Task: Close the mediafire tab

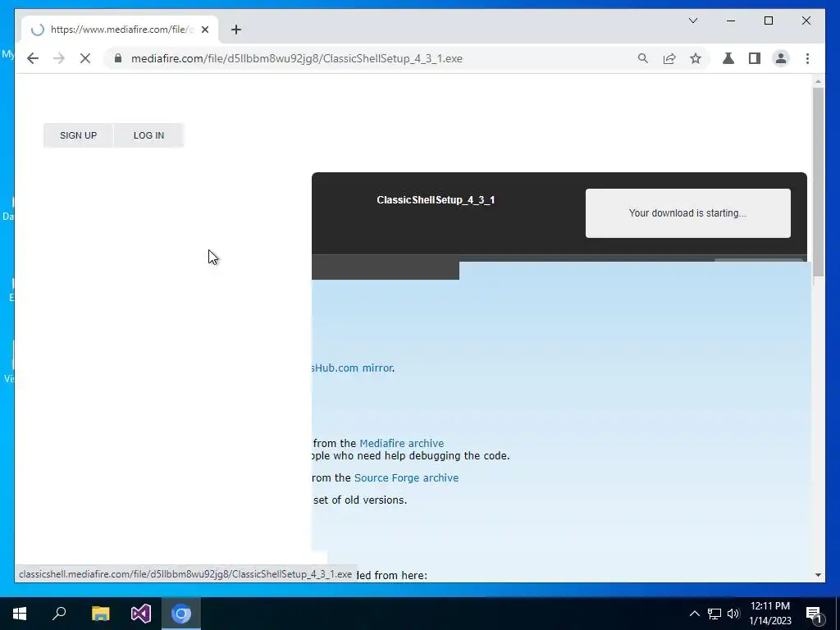Action: pyautogui.click(x=204, y=30)
